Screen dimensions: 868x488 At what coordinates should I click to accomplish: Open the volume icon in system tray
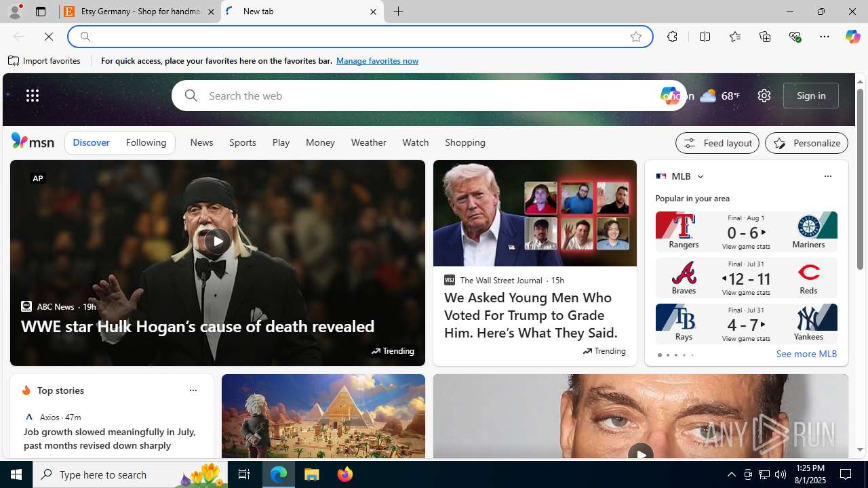781,474
